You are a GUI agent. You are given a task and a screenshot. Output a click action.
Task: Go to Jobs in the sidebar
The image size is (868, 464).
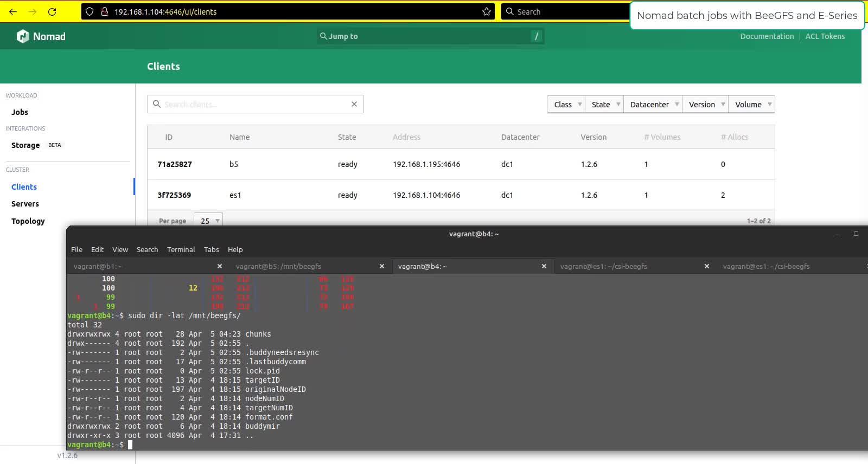tap(20, 112)
